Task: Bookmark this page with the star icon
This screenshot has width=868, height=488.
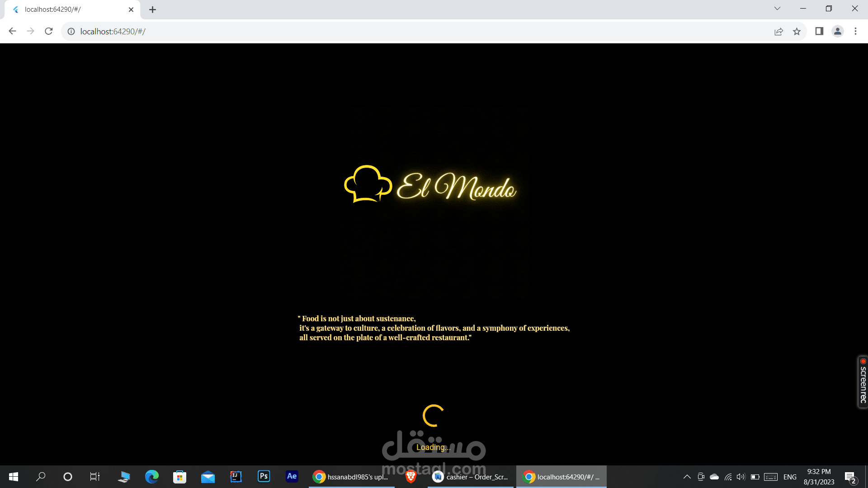Action: coord(797,31)
